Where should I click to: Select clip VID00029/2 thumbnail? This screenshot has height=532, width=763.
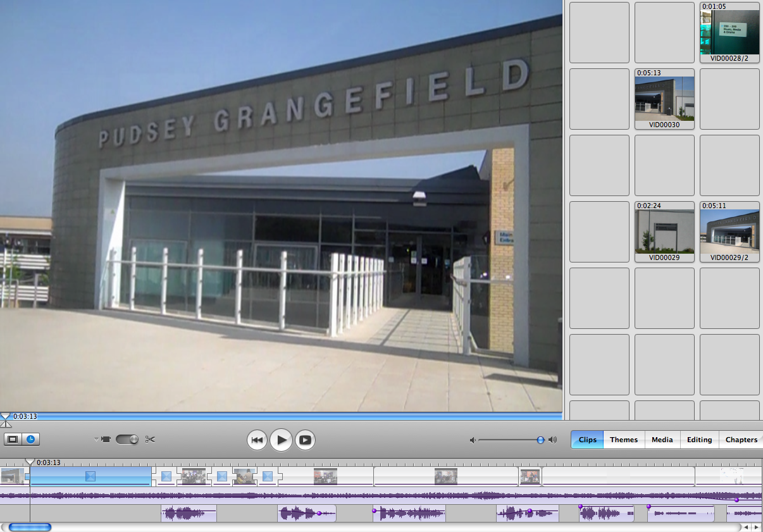(x=729, y=232)
